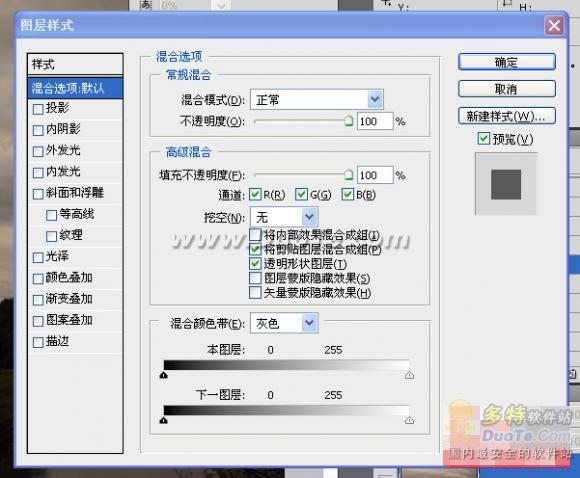The image size is (580, 478).
Task: Open the 混合颜色带 dropdown showing 灰色
Action: [x=284, y=323]
